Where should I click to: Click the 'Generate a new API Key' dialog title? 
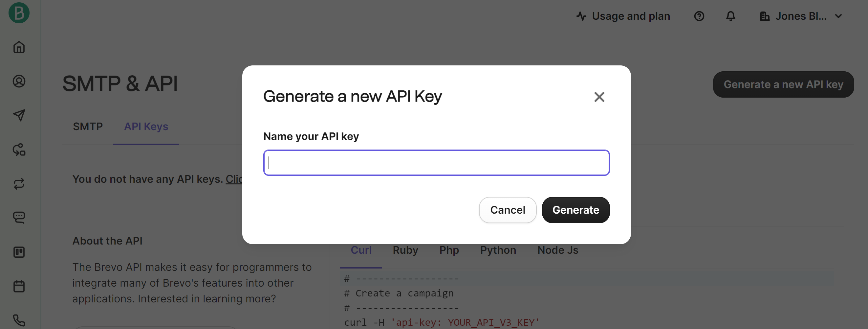point(352,97)
